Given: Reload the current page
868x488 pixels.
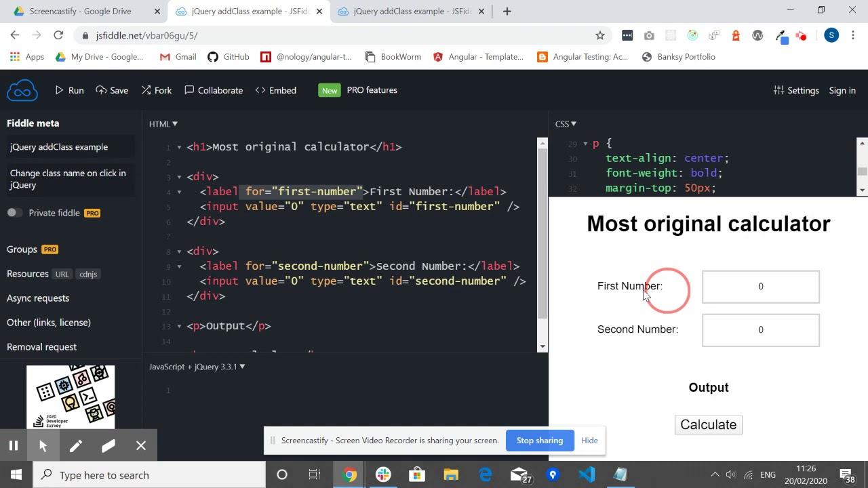Looking at the screenshot, I should click(58, 35).
